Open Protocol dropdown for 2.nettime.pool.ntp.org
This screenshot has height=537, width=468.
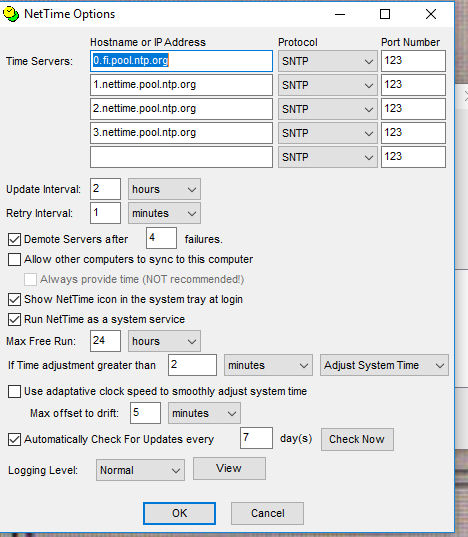(328, 109)
